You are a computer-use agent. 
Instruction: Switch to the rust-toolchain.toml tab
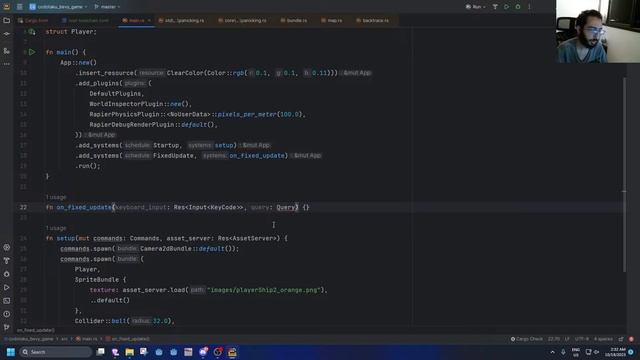tap(86, 20)
